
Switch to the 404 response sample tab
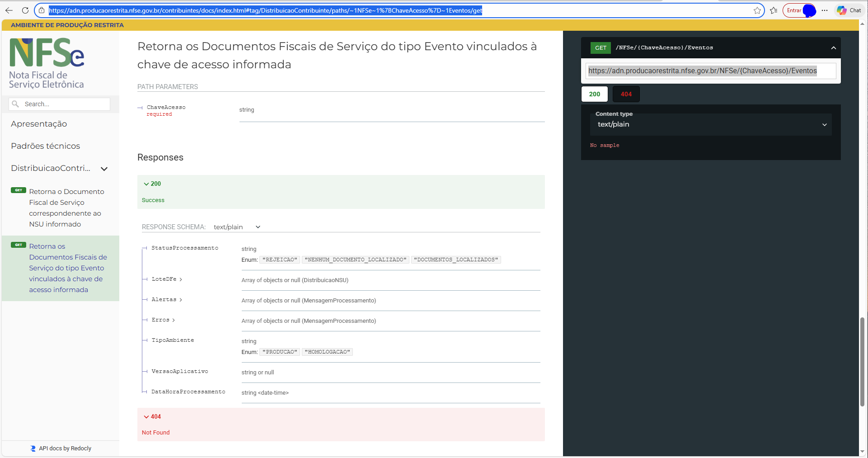point(626,94)
